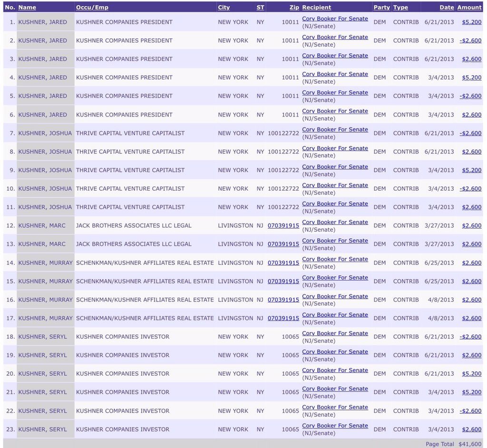Open $5,200 amount link in row 4

pyautogui.click(x=471, y=78)
